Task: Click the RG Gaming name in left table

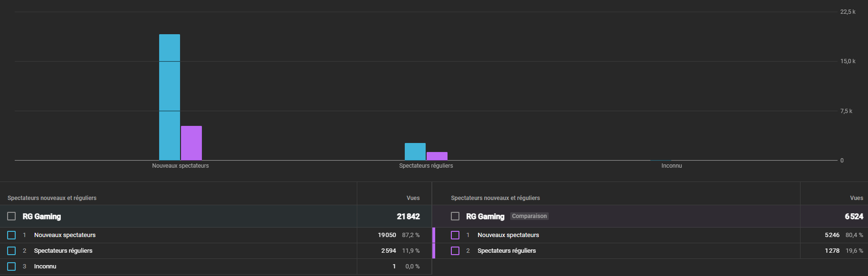Action: coord(42,217)
